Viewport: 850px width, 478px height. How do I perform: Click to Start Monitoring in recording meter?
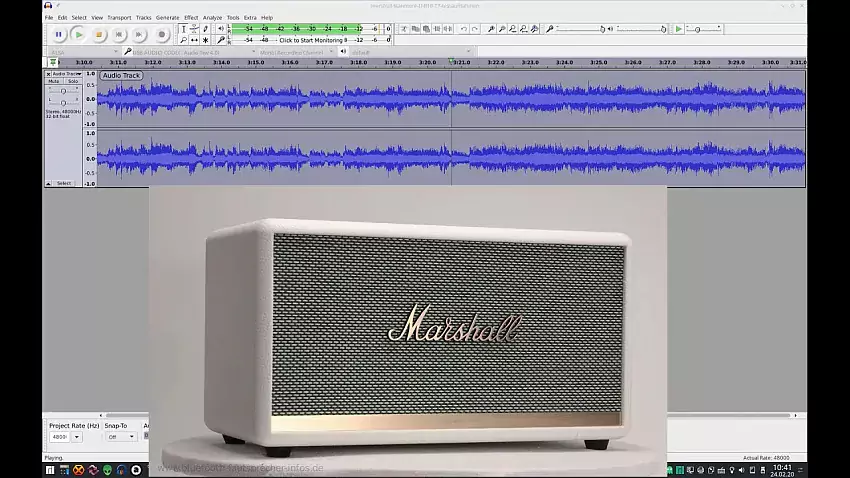(311, 40)
